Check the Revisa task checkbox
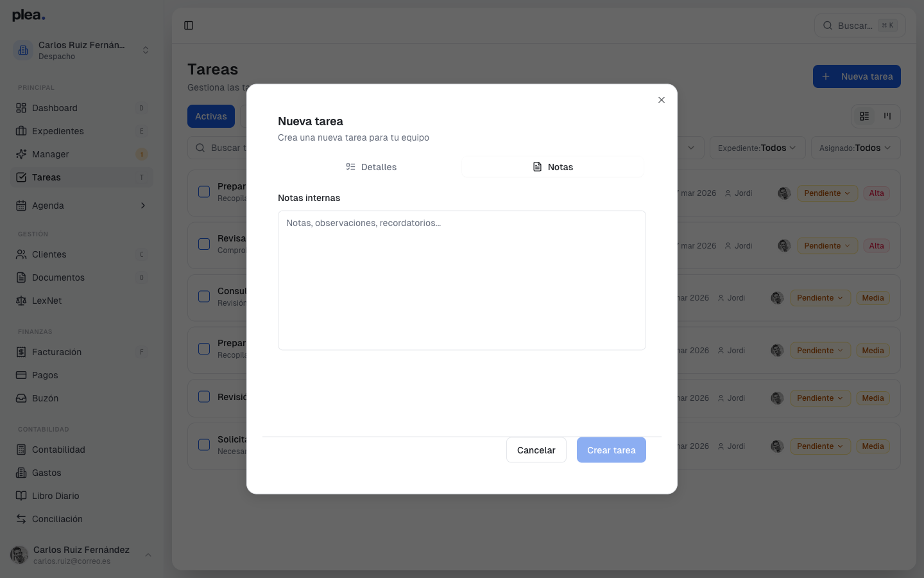 204,244
